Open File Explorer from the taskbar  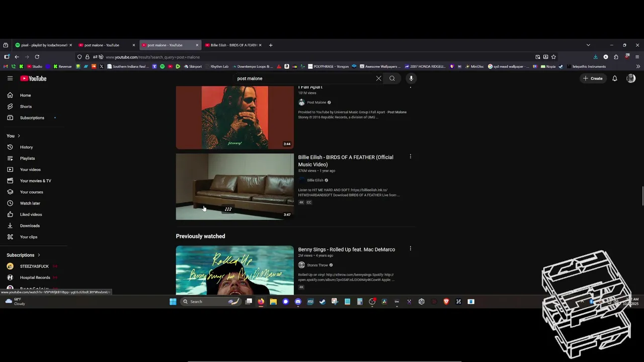tap(273, 302)
